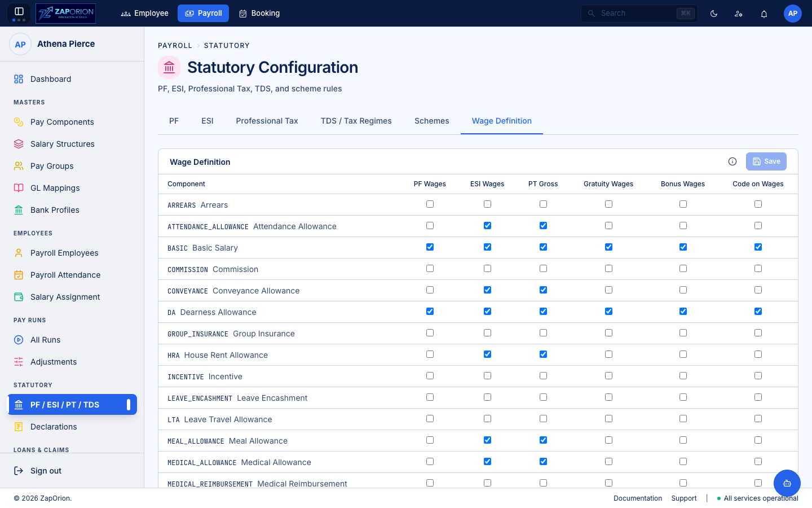Open the TDS / Tax Regimes tab
This screenshot has width=812, height=508.
coord(356,121)
